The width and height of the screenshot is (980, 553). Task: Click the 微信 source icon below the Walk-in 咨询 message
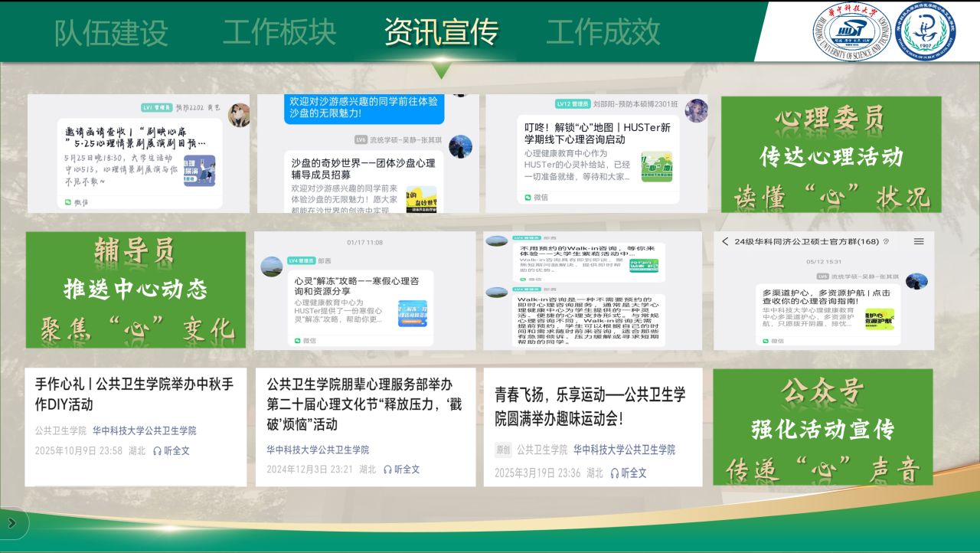(x=524, y=280)
